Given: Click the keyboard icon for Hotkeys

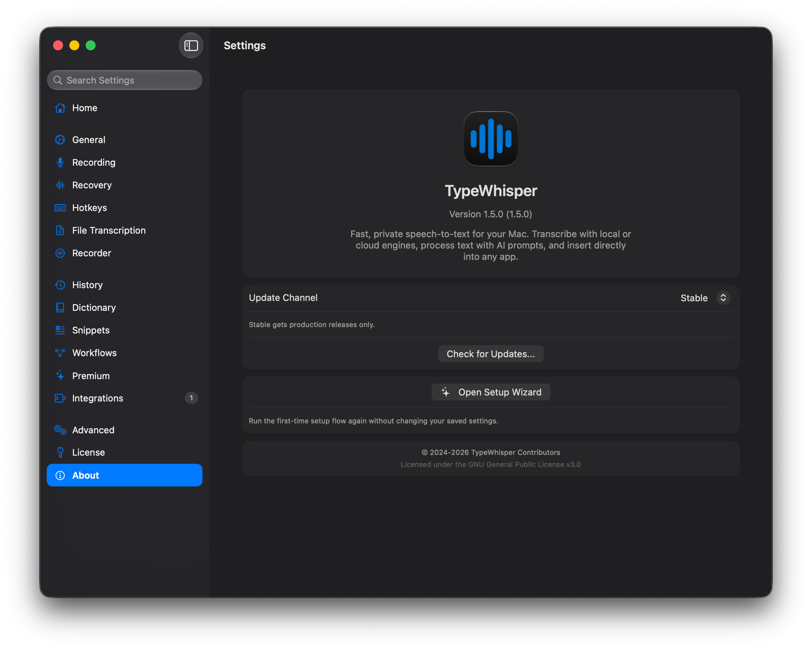Looking at the screenshot, I should (x=60, y=208).
